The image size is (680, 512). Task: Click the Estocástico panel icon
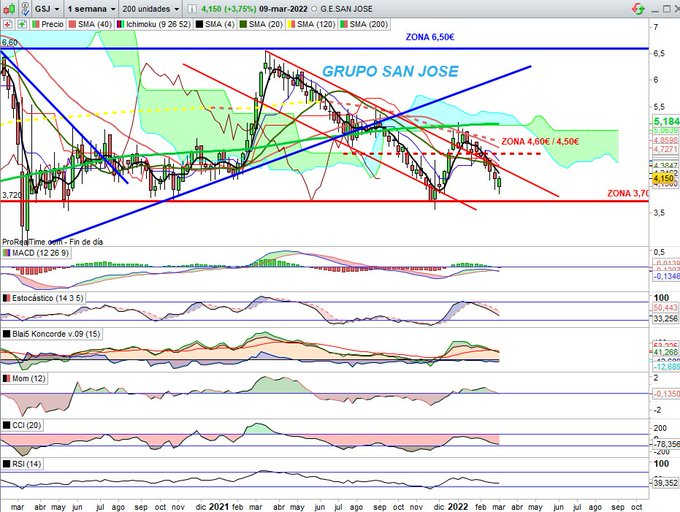click(7, 298)
